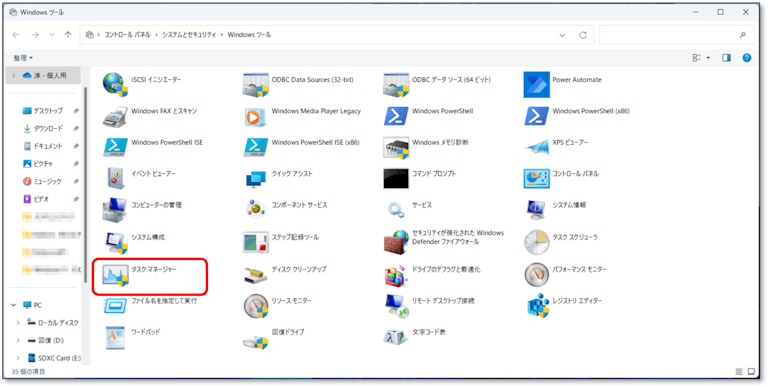Screen dimensions: 768x387
Task: Select the システム構成 icon
Action: (117, 243)
